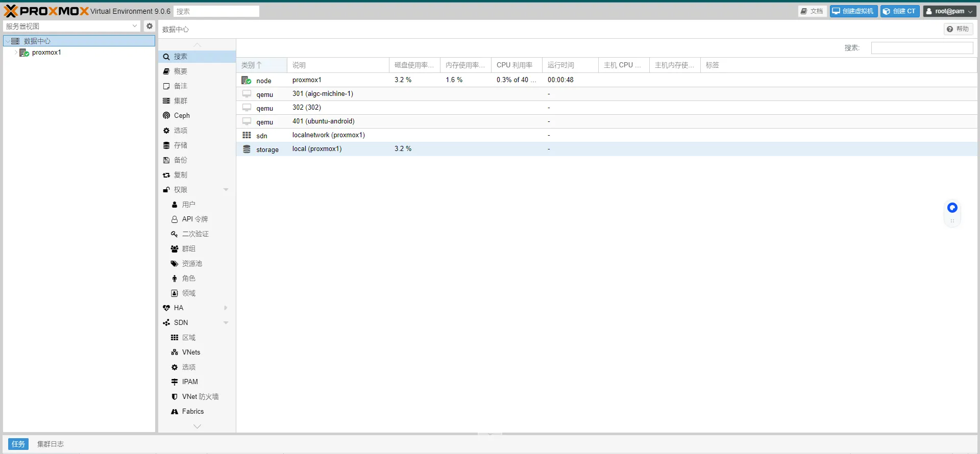The height and width of the screenshot is (454, 980).
Task: Open 备注 notes panel
Action: click(x=197, y=86)
